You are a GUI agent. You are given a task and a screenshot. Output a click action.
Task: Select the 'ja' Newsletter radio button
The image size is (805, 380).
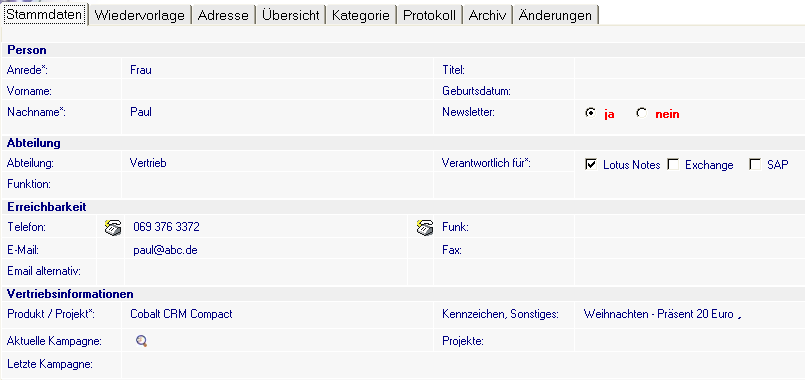pyautogui.click(x=590, y=113)
